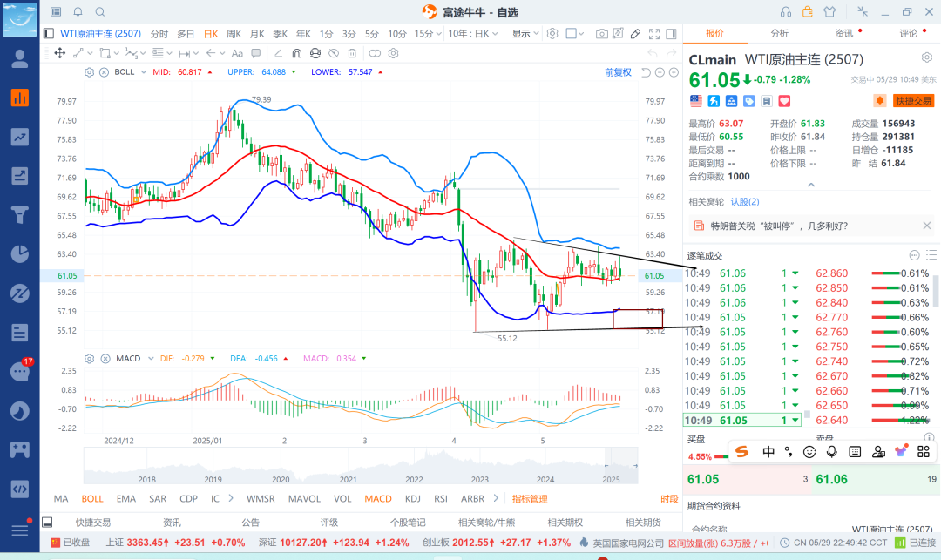Show more main indicators after IC
The height and width of the screenshot is (560, 941).
point(231,498)
